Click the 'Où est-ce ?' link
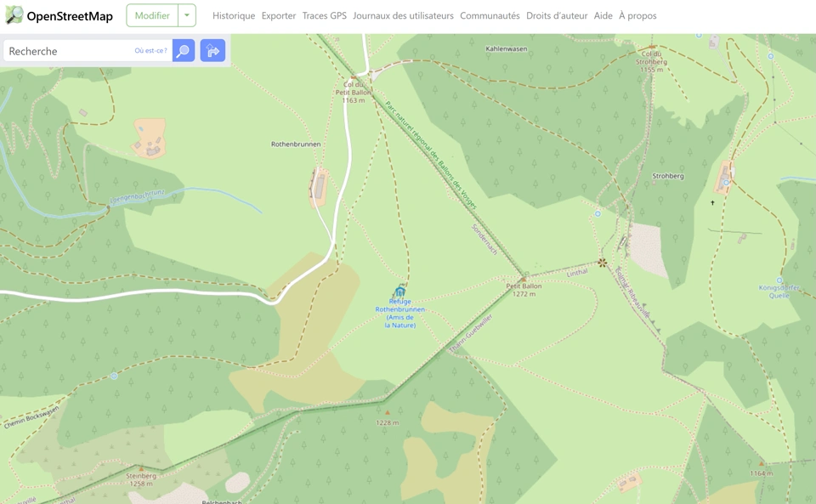 point(151,50)
